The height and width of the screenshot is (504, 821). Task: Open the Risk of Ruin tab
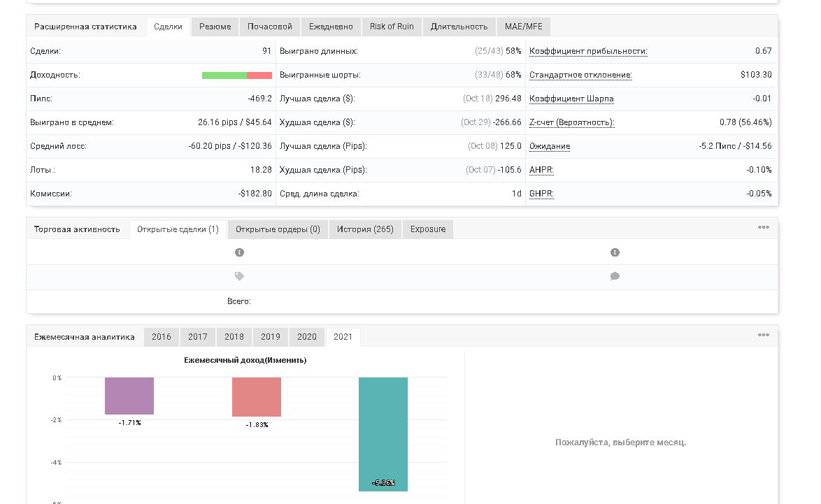coord(392,27)
